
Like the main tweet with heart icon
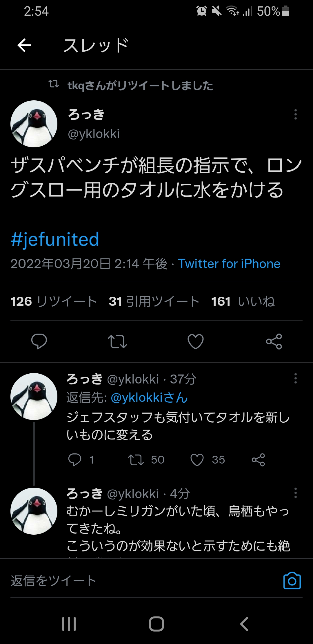point(196,341)
